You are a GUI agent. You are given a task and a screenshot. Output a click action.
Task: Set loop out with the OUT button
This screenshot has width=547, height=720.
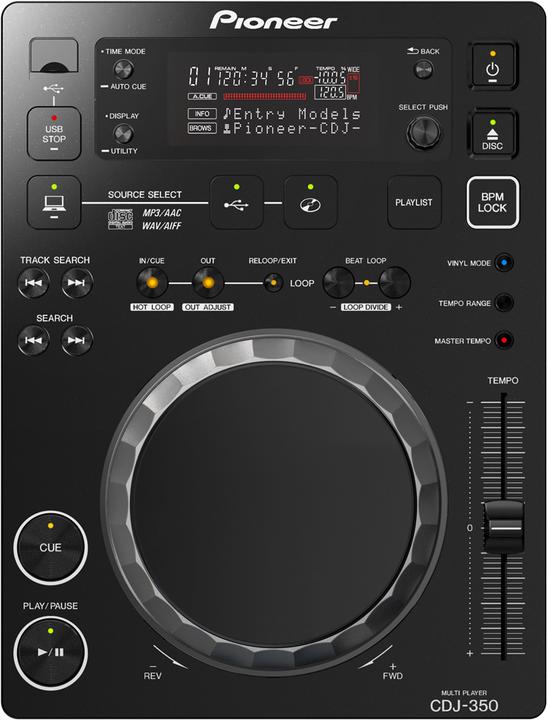pyautogui.click(x=208, y=283)
